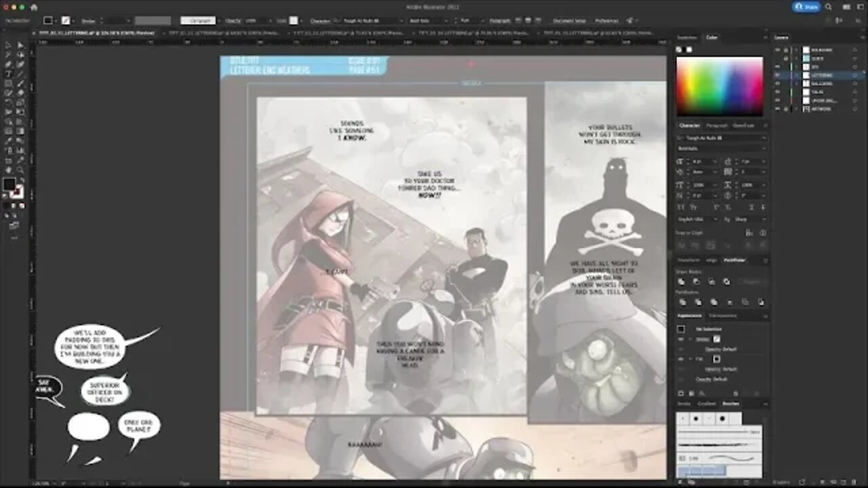Select the Hand tool
The height and width of the screenshot is (488, 868).
[8, 170]
